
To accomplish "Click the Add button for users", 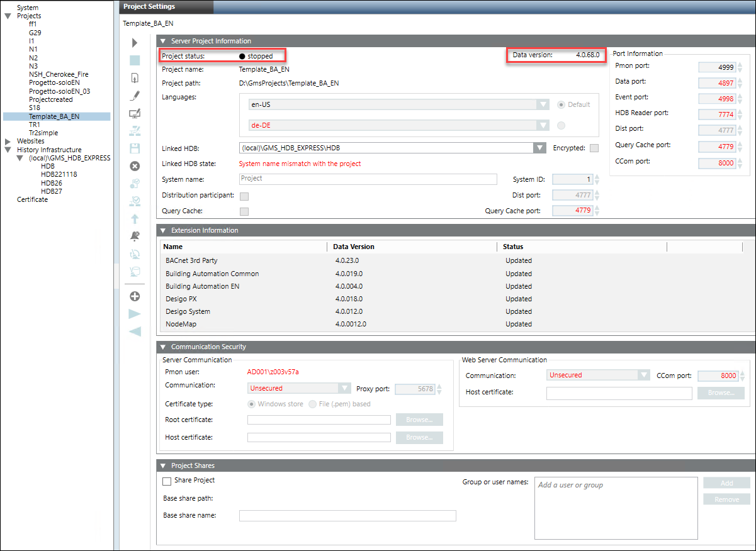I will (x=726, y=483).
